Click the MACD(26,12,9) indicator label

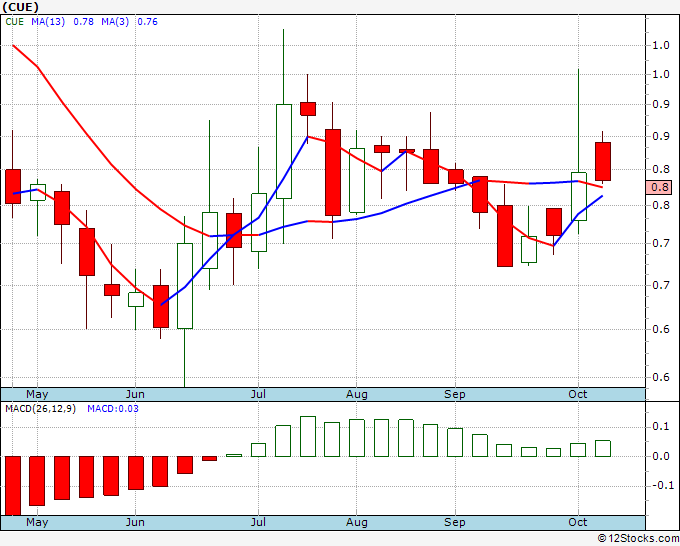(40, 409)
